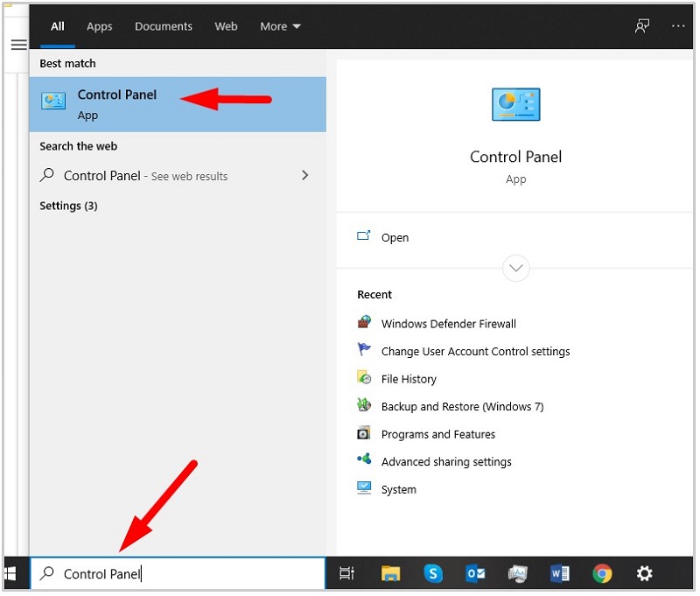
Task: Open recent item Programs and Features
Action: 437,434
